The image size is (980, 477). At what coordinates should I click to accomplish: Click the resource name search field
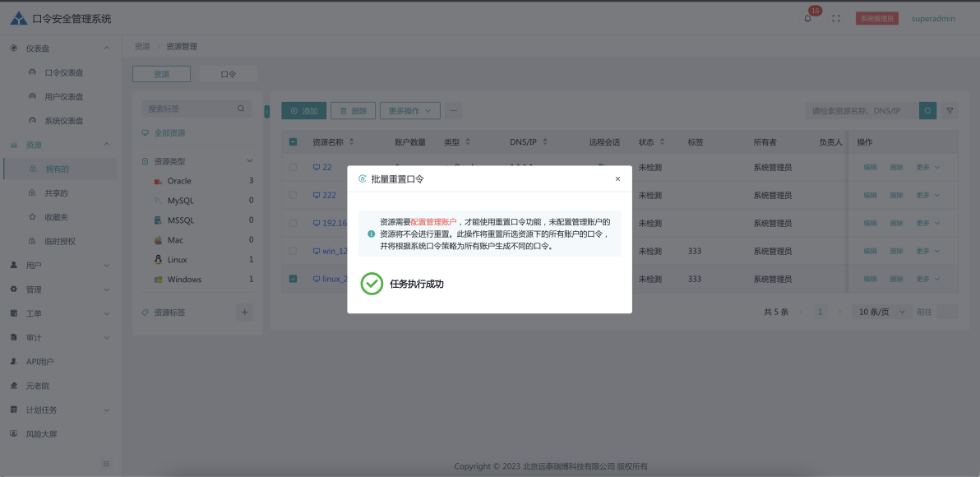click(x=861, y=110)
